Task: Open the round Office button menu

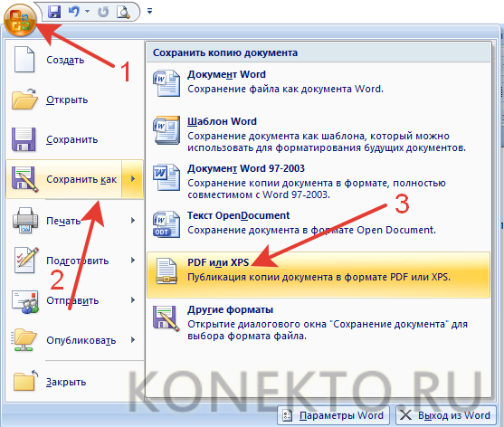Action: point(19,20)
